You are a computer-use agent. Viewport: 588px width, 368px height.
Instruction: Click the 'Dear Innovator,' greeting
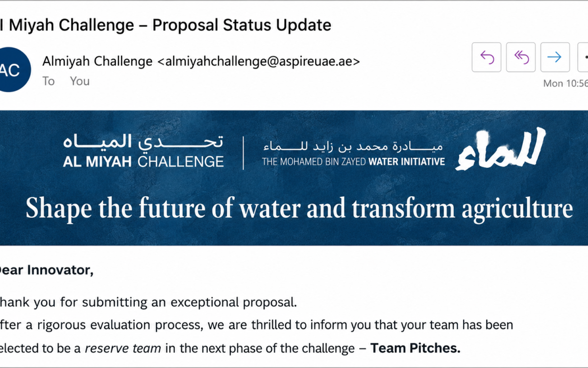click(x=47, y=270)
